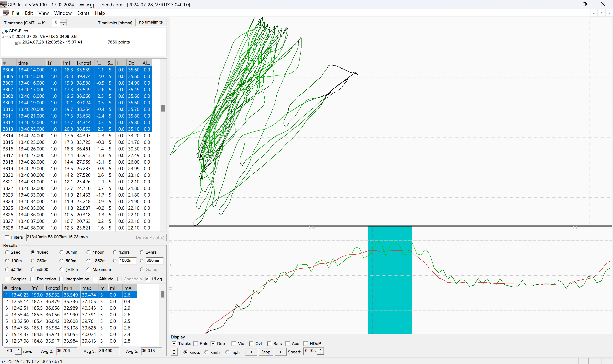The image size is (613, 364).
Task: Enable the Acc display checkbox
Action: tap(288, 344)
